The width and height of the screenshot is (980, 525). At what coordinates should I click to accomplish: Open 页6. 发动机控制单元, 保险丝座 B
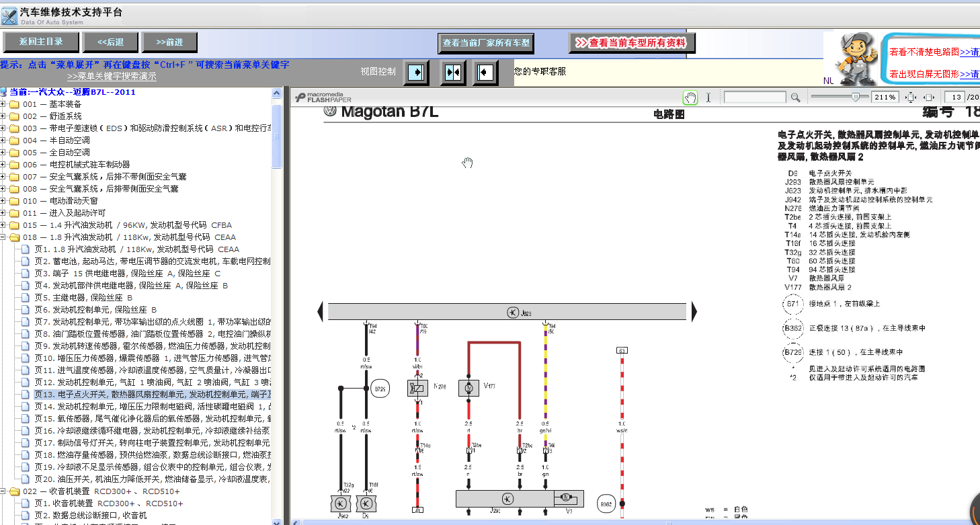pyautogui.click(x=95, y=310)
